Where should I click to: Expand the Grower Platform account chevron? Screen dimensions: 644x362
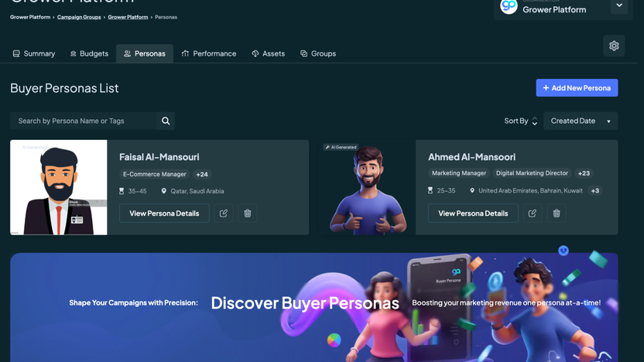tap(619, 6)
